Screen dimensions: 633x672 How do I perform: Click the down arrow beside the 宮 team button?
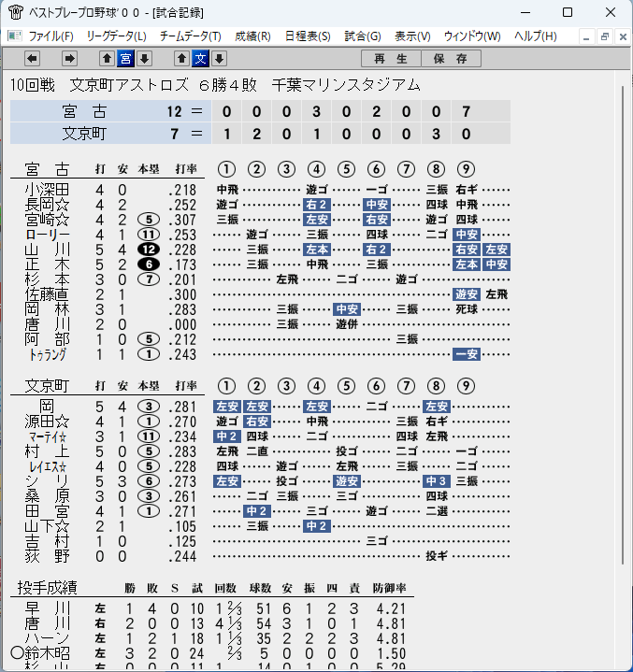click(x=145, y=59)
